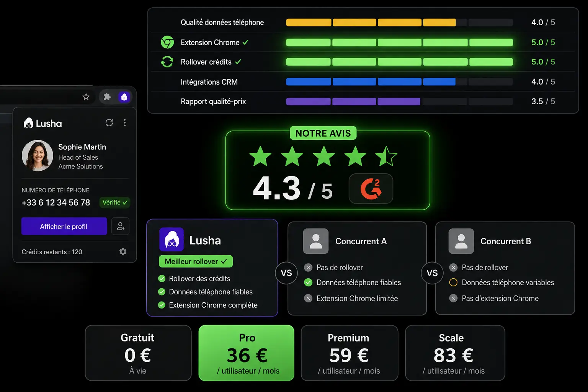Click the Head of Sales job title

tap(78, 157)
